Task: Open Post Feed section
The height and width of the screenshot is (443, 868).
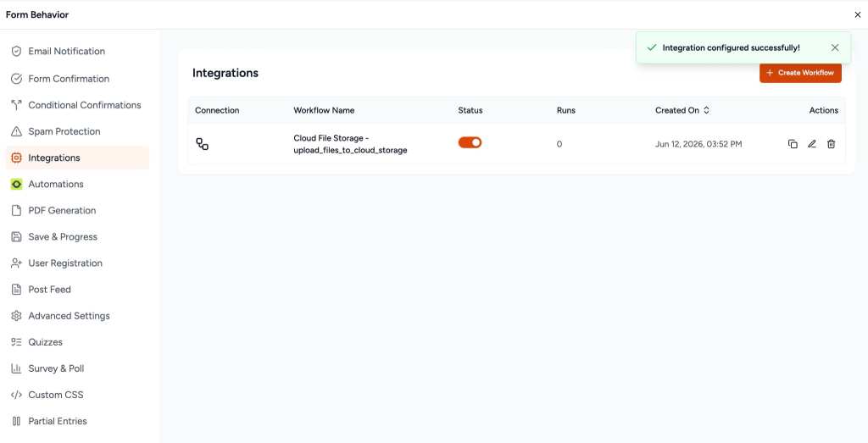Action: click(x=77, y=289)
